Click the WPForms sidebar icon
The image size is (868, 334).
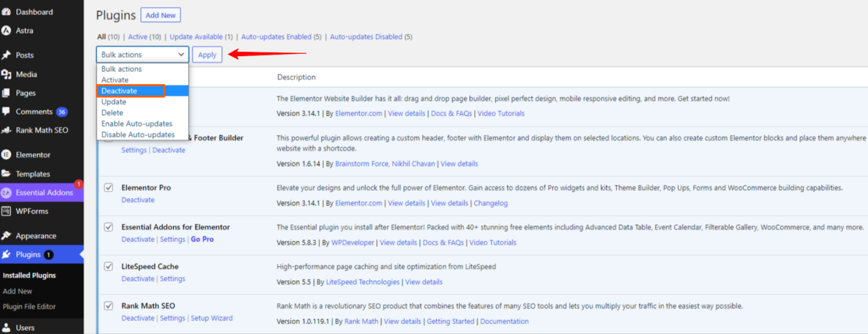[6, 211]
